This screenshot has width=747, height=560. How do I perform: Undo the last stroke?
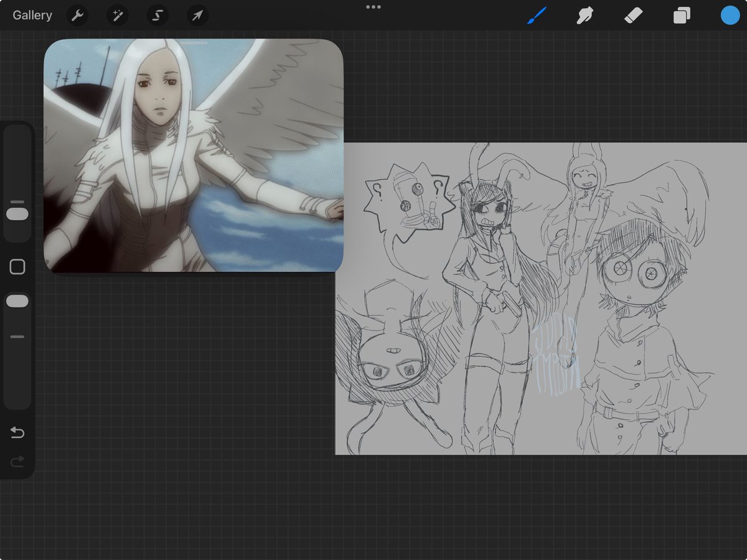(17, 432)
